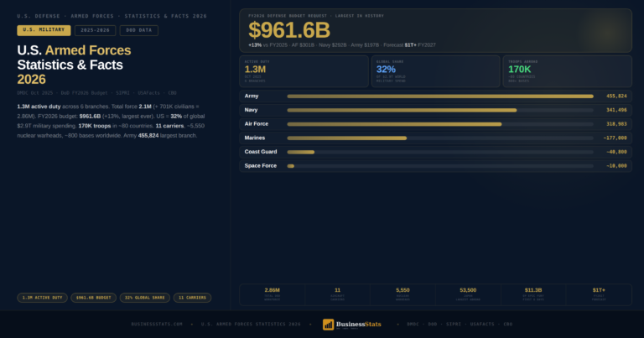Select the 2025-2026 tag

point(96,30)
